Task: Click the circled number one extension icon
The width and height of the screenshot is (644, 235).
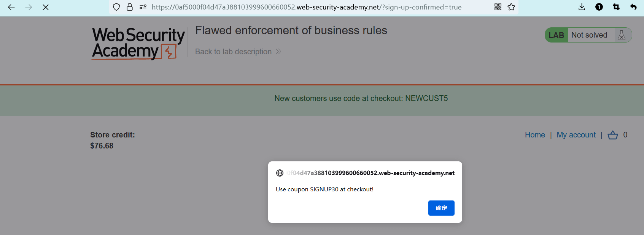Action: pyautogui.click(x=599, y=7)
